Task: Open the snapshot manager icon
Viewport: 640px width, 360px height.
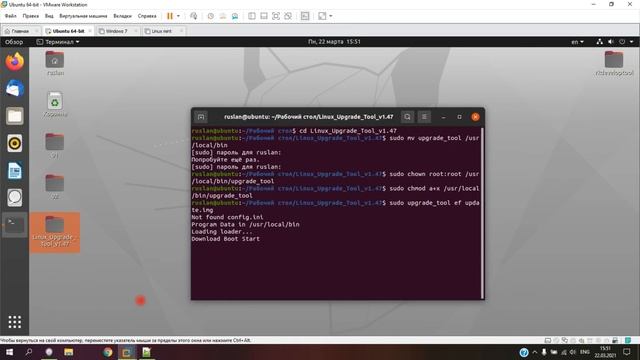Action: 235,16
